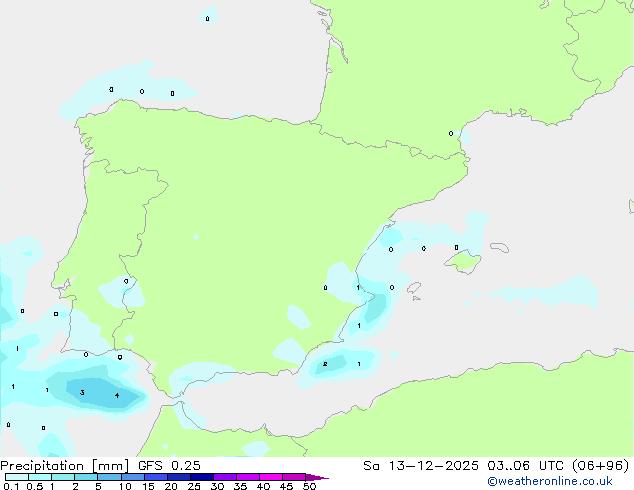Click the dark navy 25–30 mm swatch

tap(202, 477)
